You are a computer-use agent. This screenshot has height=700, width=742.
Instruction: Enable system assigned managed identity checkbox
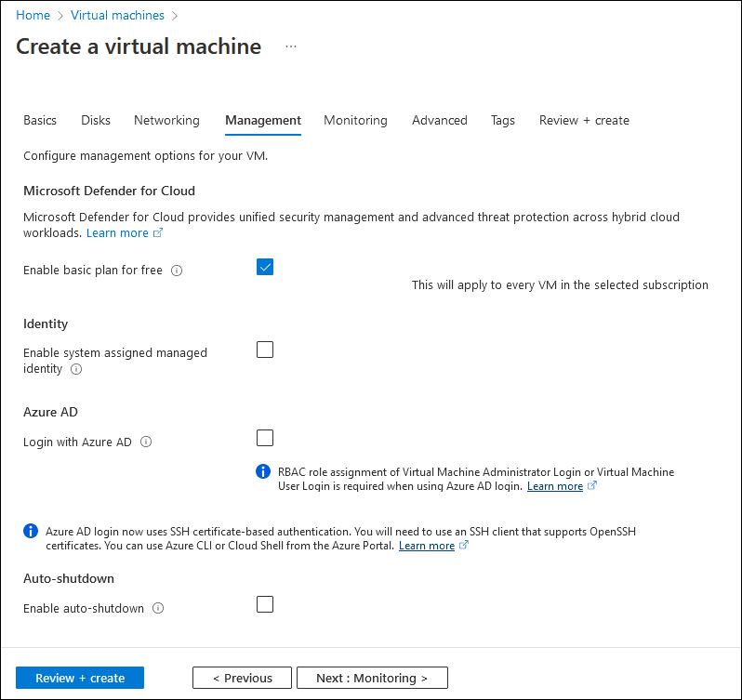pyautogui.click(x=265, y=350)
